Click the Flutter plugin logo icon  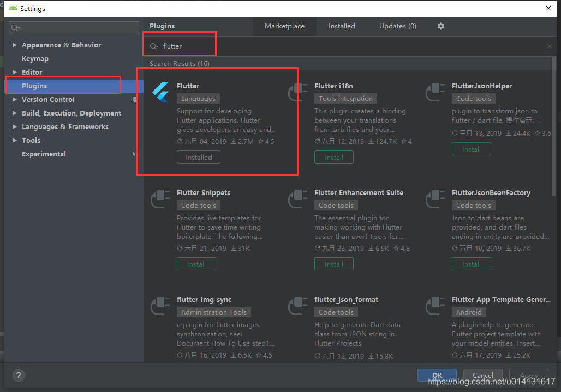pos(160,92)
